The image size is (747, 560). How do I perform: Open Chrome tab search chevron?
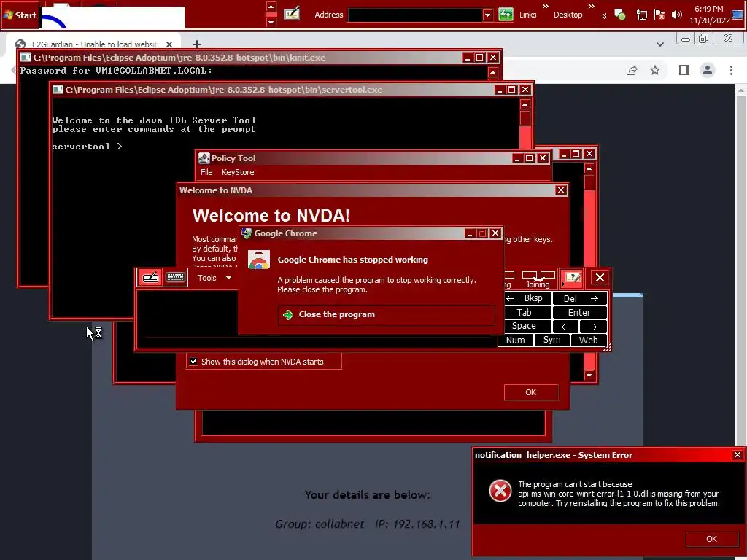click(659, 44)
